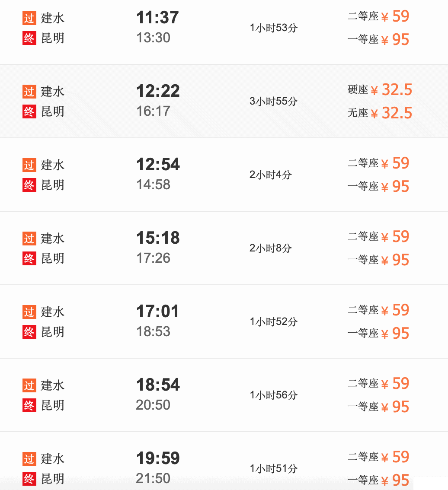Choose the 无座 ¥32.5 fare
The height and width of the screenshot is (490, 448).
(380, 113)
